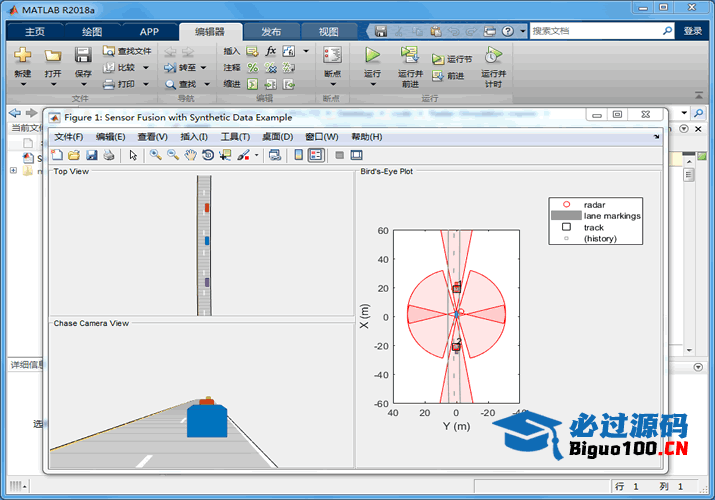Viewport: 715px width, 500px height.
Task: Click the help question mark icon
Action: [x=508, y=31]
